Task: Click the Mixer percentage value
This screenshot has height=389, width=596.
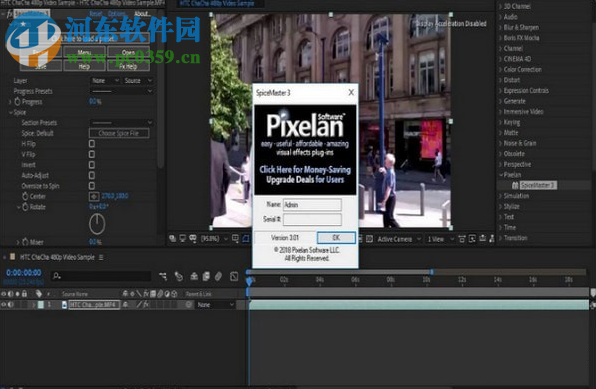Action: point(95,242)
